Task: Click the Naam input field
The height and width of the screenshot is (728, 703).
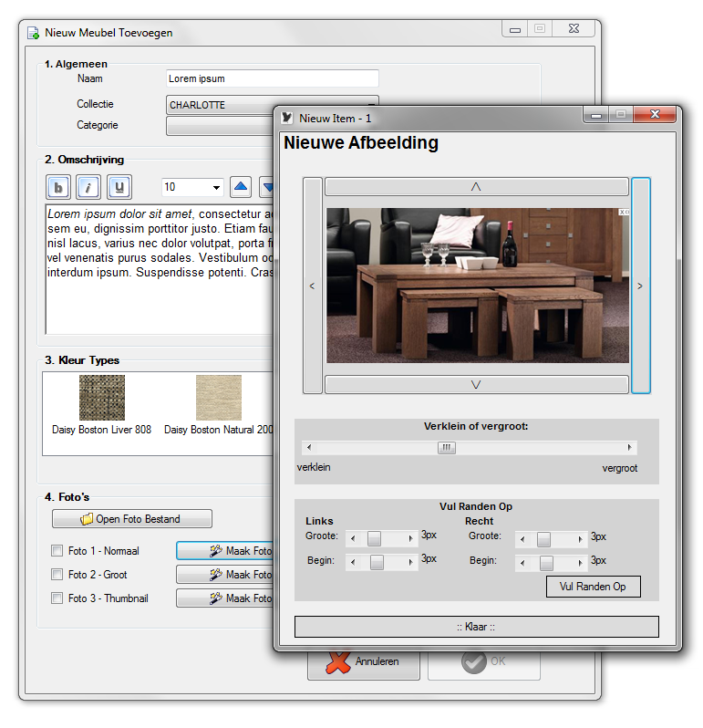Action: click(272, 78)
